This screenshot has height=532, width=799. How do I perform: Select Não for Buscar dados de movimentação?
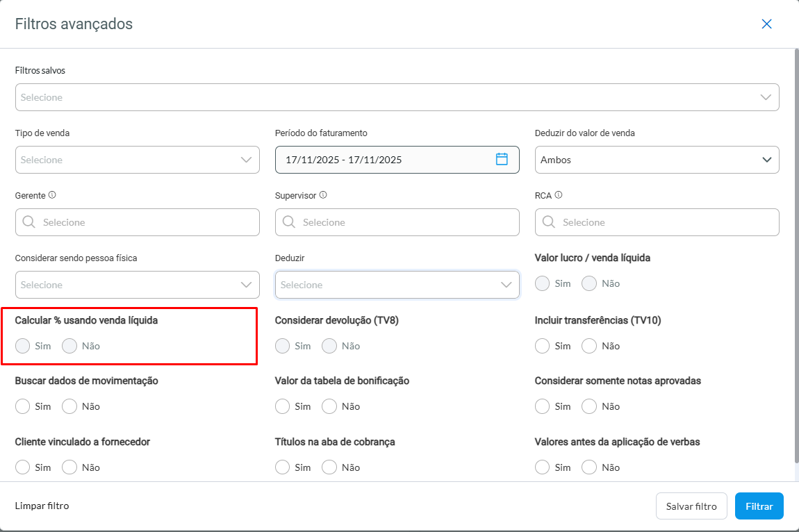[69, 406]
